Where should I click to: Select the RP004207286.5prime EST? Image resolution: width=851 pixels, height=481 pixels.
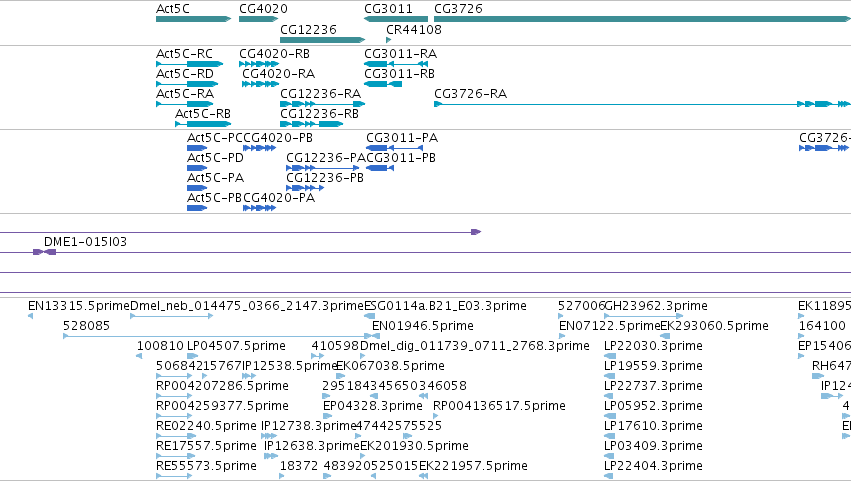[222, 386]
